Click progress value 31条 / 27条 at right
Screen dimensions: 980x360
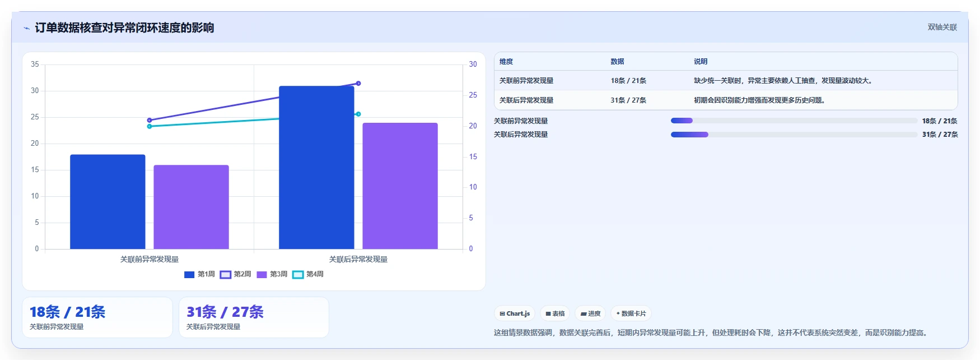[x=940, y=135]
